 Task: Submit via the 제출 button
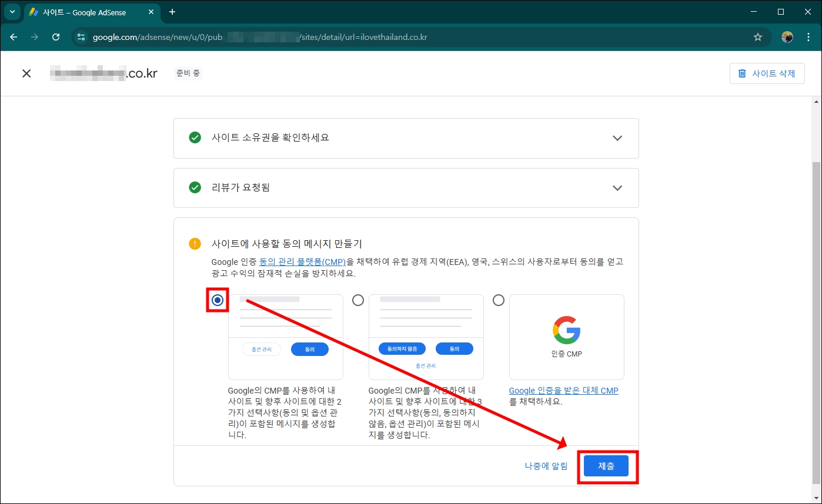click(606, 466)
